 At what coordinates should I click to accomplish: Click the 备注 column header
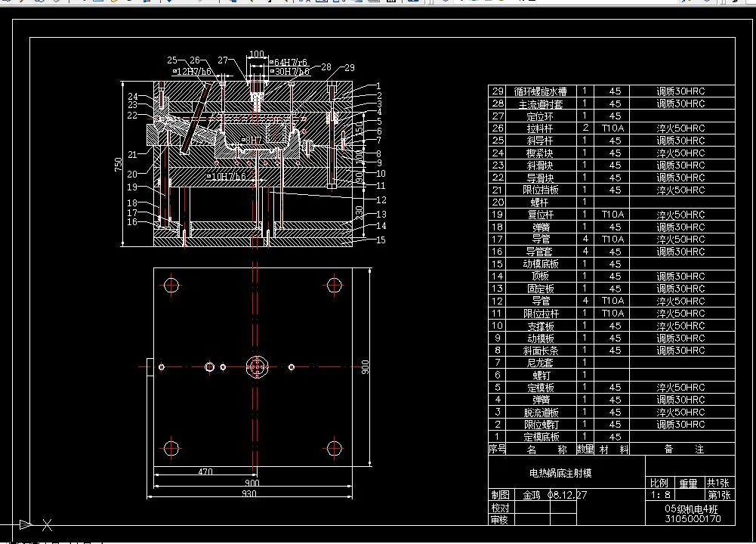click(x=683, y=450)
